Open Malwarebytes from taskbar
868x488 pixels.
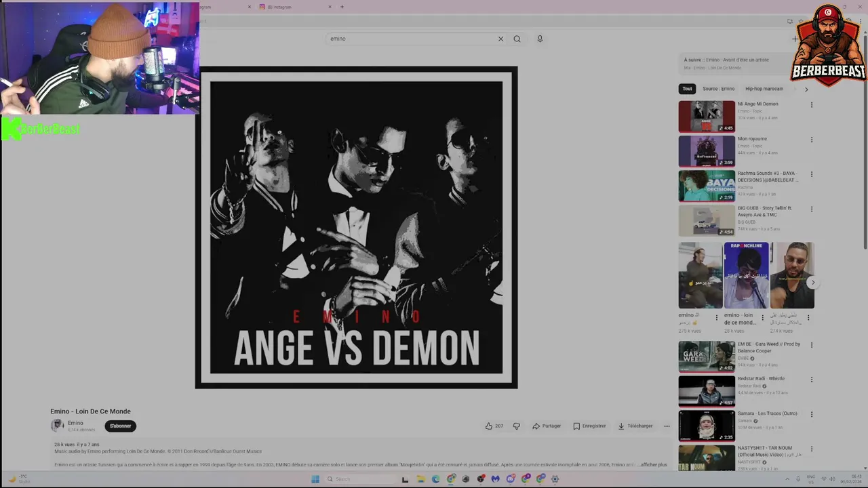tap(496, 479)
